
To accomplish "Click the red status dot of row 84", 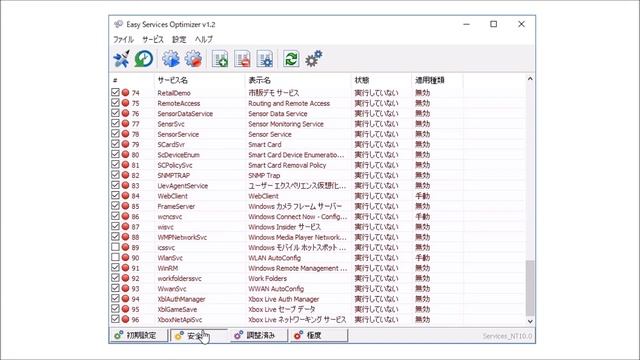I will click(125, 196).
